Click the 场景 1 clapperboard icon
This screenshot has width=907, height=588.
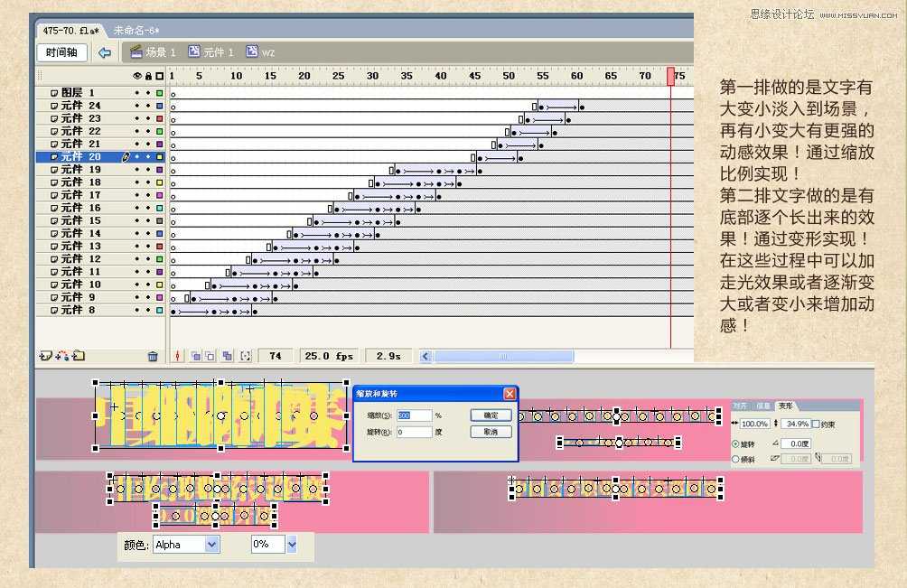[x=136, y=52]
